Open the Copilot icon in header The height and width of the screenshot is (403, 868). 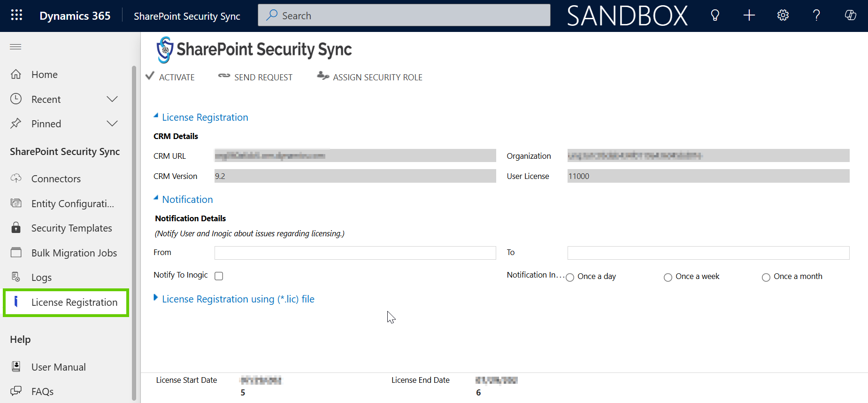tap(850, 15)
